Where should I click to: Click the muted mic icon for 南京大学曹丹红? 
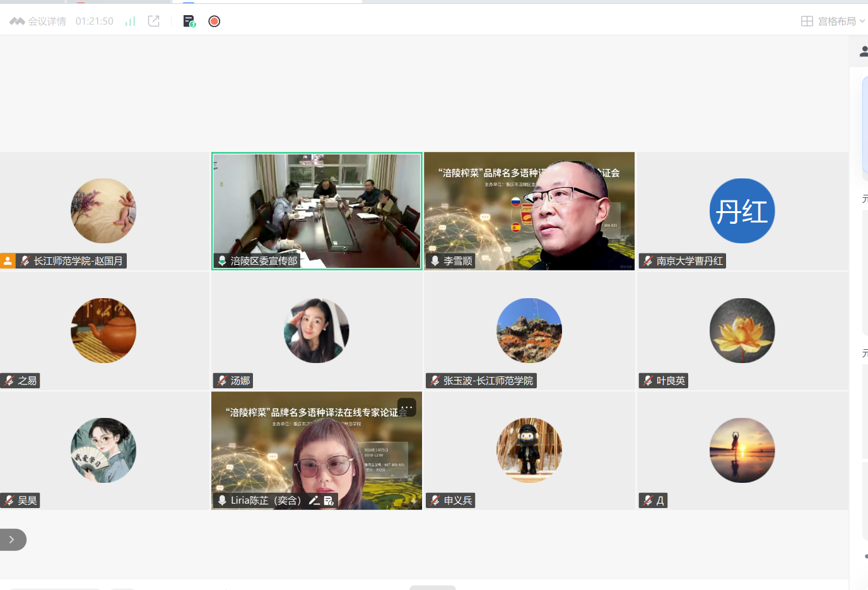click(648, 261)
